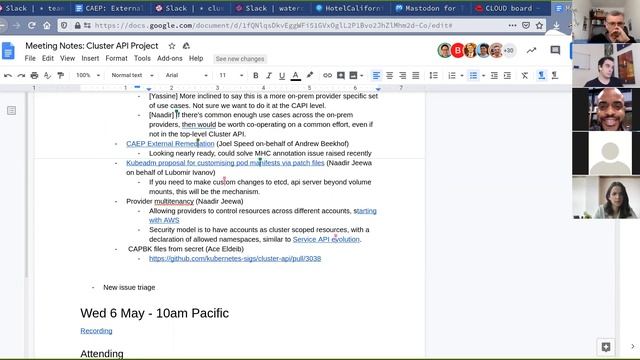Open the text color picker

(x=296, y=76)
